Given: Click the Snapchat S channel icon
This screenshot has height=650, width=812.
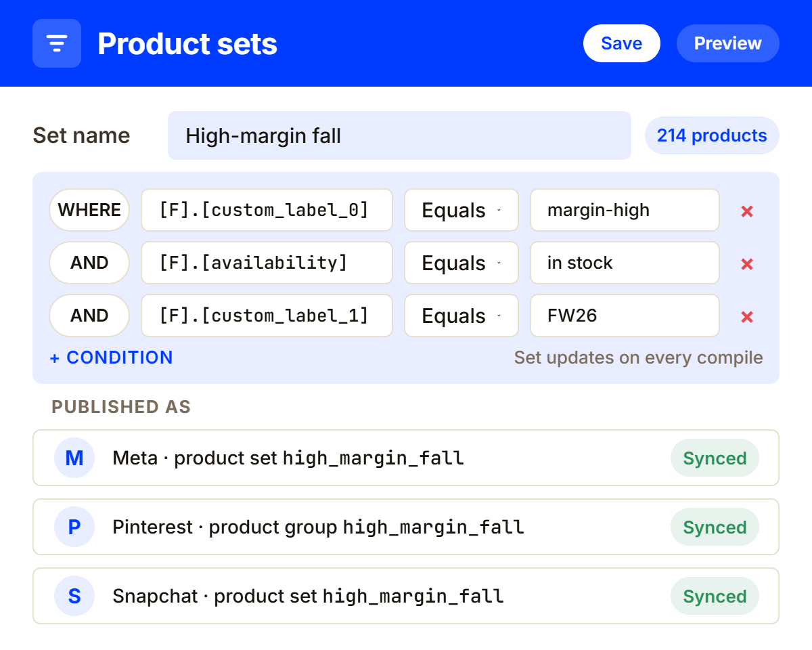Looking at the screenshot, I should (74, 597).
